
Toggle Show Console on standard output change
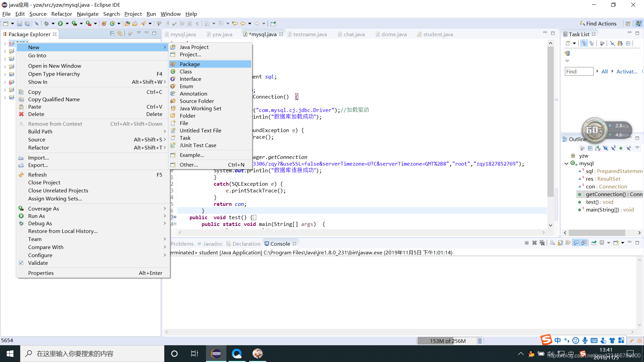coord(576,243)
